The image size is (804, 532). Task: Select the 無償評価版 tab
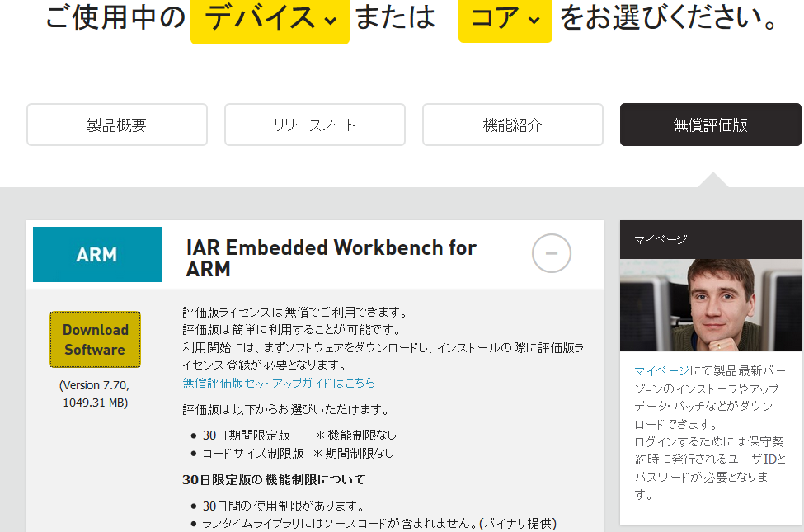click(x=710, y=125)
